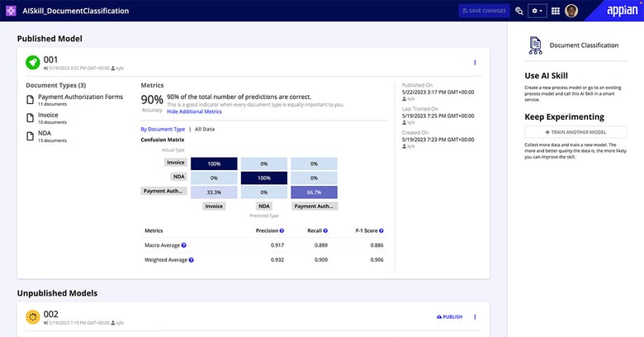Screen dimensions: 644x337
Task: Click the Payment Auth... predicted type column label
Action: 315,206
